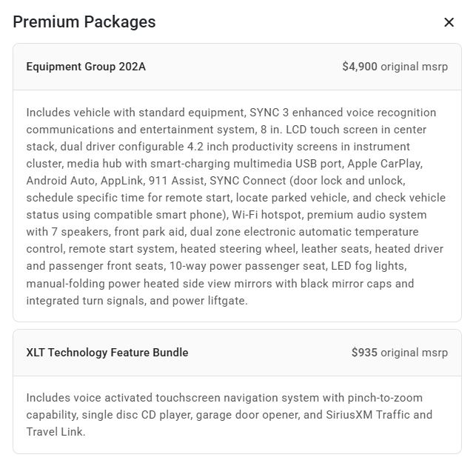Click the Premium Packages heading
The width and height of the screenshot is (476, 466).
tap(84, 21)
